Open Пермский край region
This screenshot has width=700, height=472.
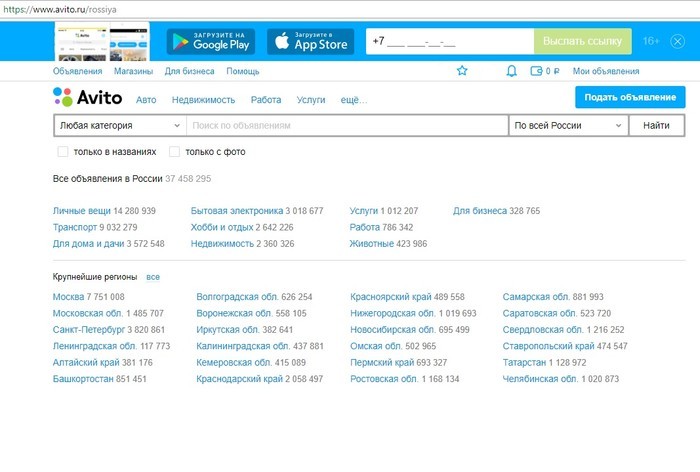(x=382, y=363)
